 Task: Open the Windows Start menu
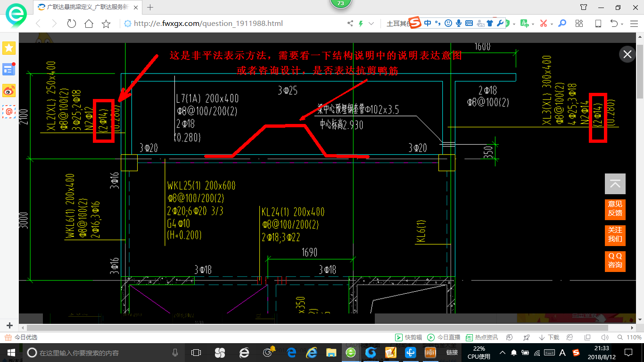tap(11, 352)
